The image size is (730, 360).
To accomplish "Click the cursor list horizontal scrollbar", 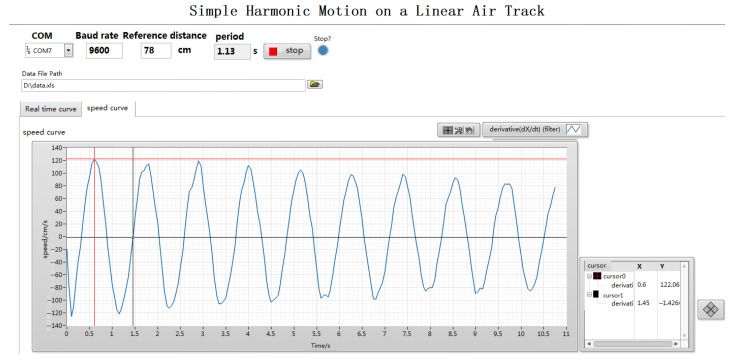I will pyautogui.click(x=633, y=344).
